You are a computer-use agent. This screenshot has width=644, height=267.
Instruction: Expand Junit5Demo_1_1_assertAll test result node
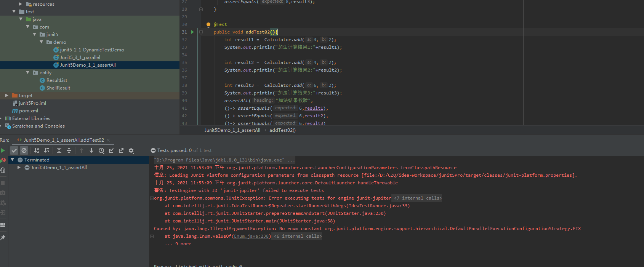pyautogui.click(x=19, y=168)
